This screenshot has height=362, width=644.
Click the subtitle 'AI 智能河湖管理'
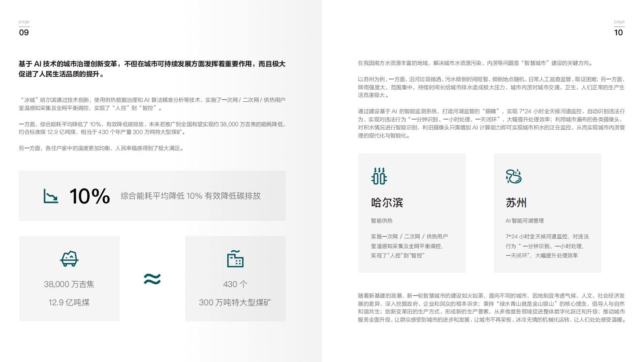[x=525, y=221]
